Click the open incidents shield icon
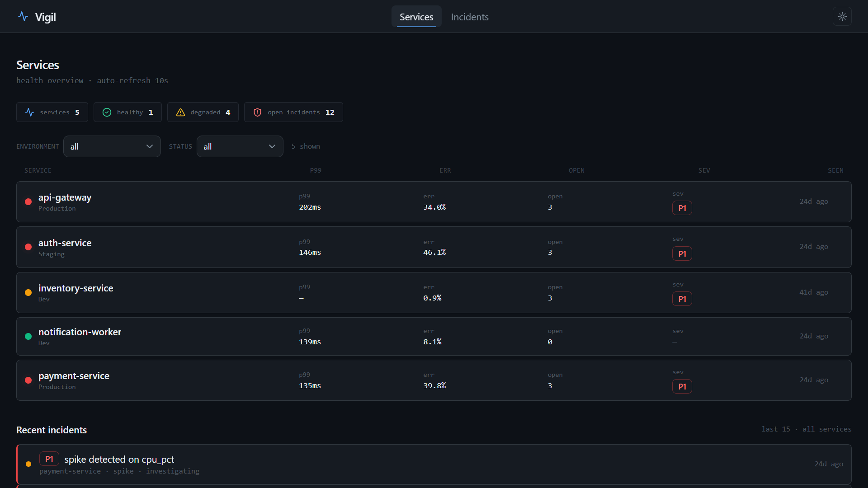 click(257, 112)
